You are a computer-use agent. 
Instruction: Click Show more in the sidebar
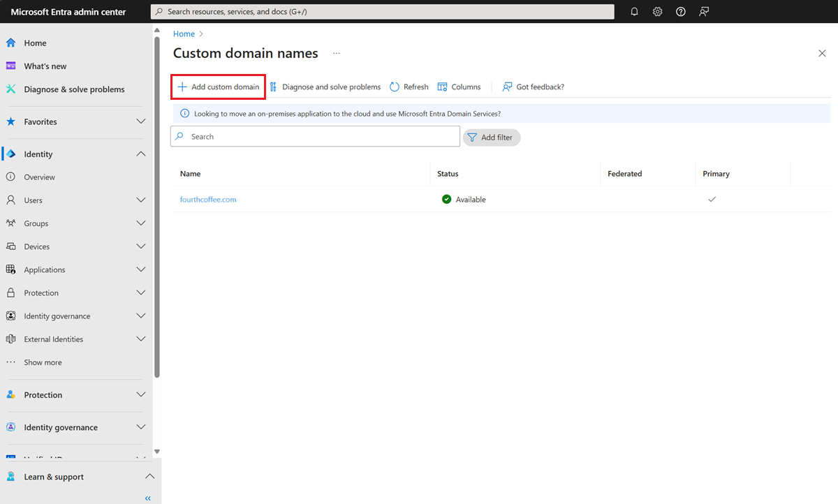click(43, 362)
